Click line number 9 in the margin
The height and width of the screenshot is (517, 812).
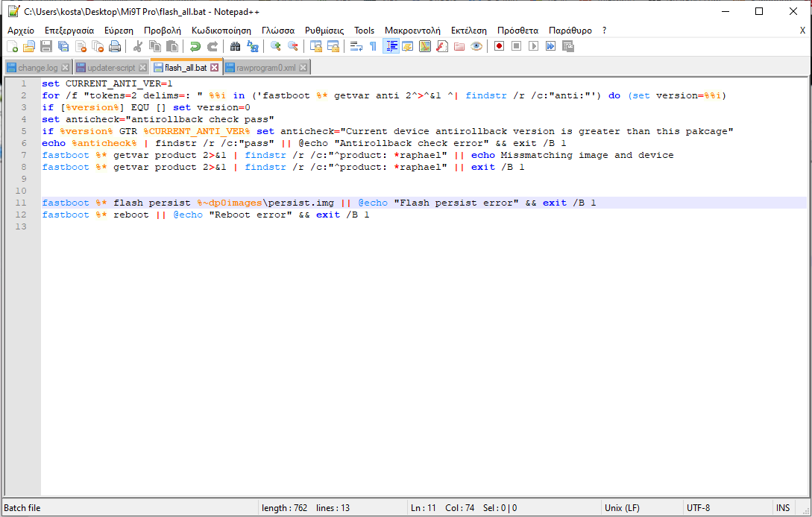tap(24, 179)
